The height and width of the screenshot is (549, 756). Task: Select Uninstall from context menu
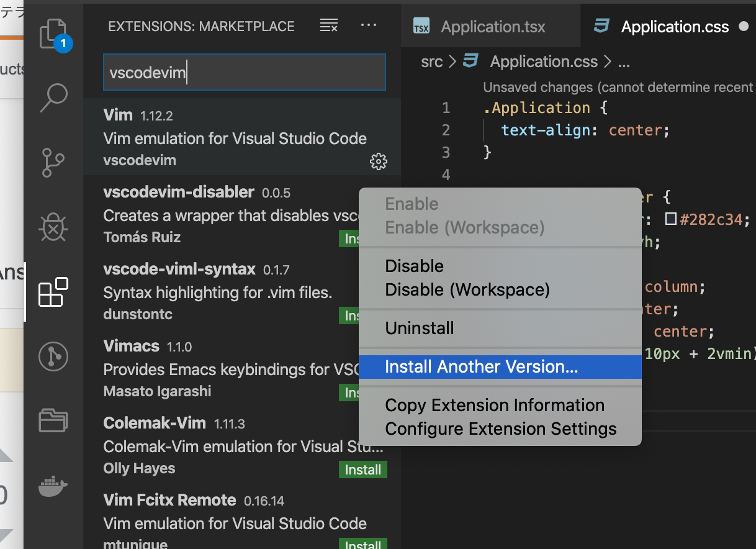(x=420, y=329)
